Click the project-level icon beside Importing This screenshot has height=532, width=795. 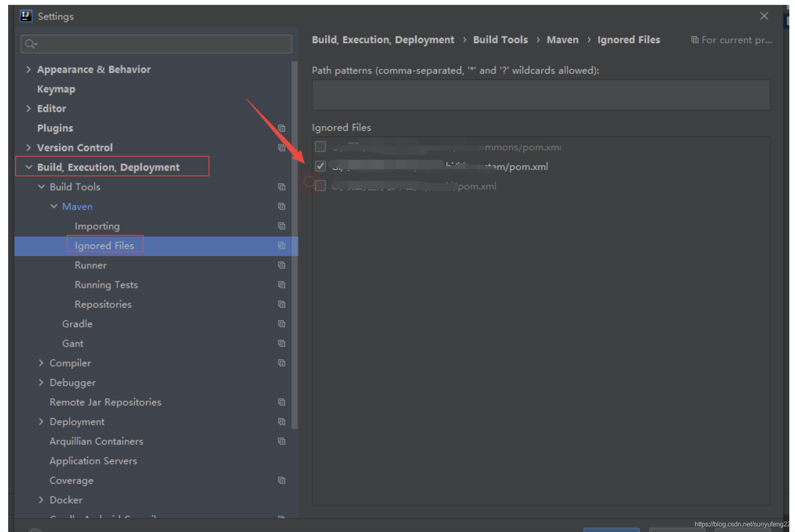point(281,226)
